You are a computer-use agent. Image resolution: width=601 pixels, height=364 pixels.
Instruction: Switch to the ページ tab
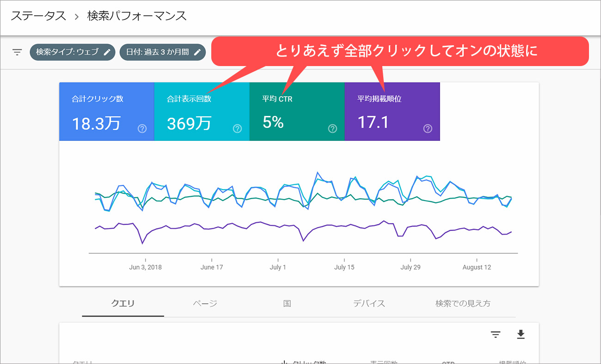point(205,303)
